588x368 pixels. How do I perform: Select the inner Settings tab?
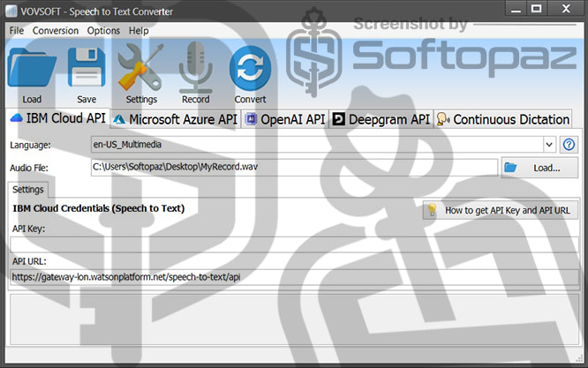[28, 190]
